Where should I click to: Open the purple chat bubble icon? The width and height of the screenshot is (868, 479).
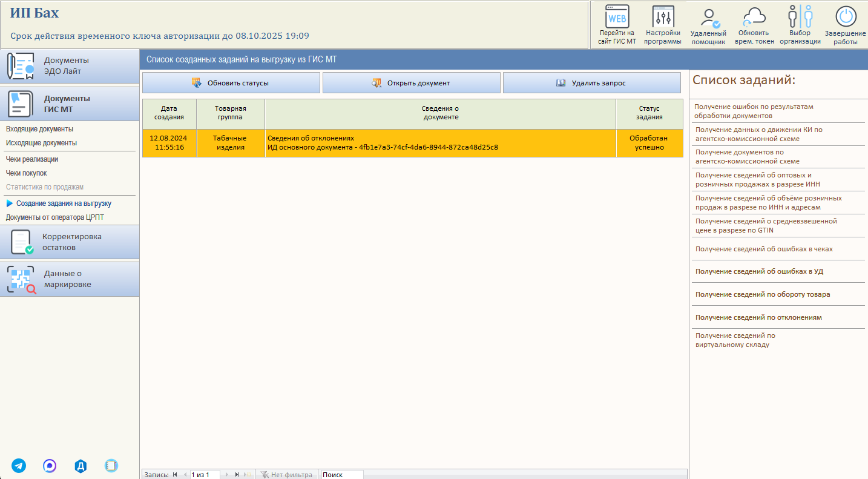tap(50, 466)
